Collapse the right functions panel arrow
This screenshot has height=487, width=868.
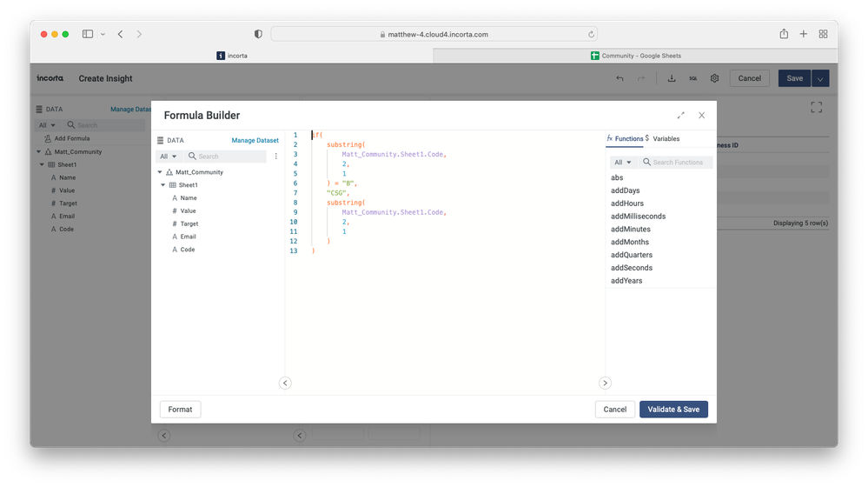coord(605,383)
